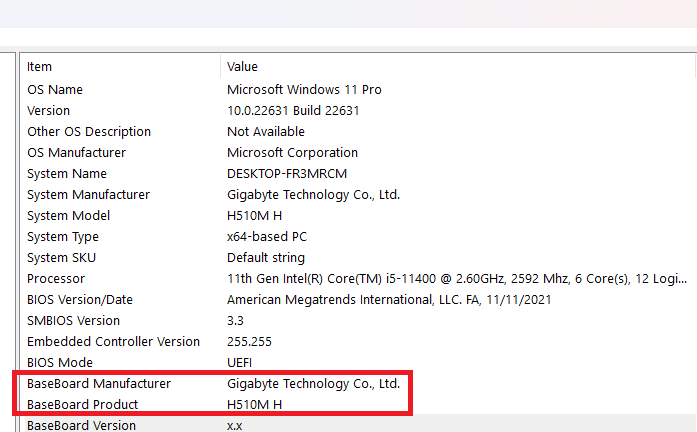Viewport: 697px width, 432px height.
Task: Highlight the BIOS Version/Date row
Action: [x=80, y=299]
